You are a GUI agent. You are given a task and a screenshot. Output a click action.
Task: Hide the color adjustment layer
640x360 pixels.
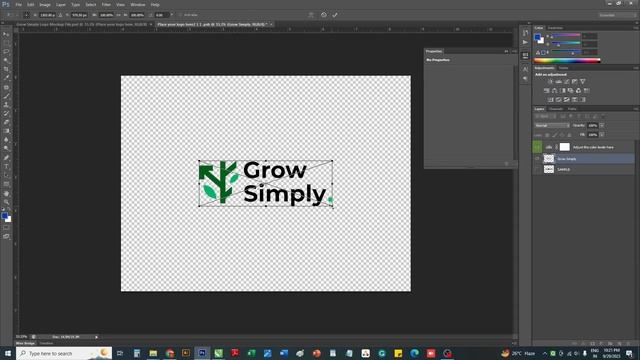(537, 147)
